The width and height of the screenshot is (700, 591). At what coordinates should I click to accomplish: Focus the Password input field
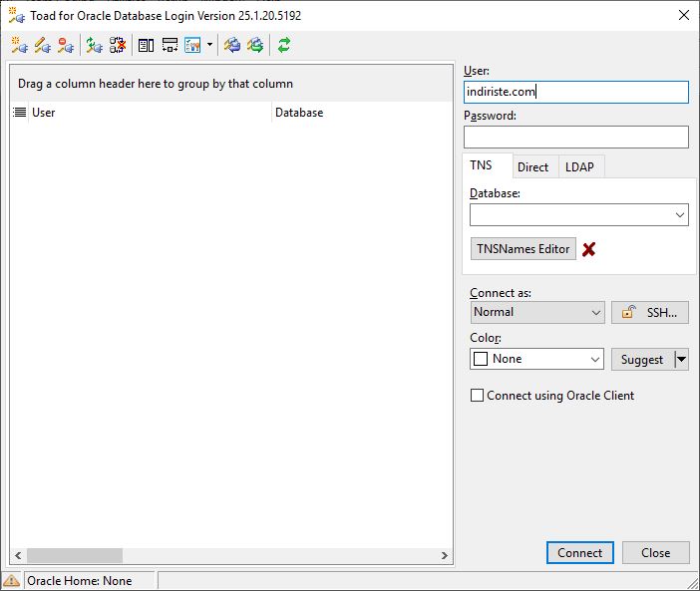(576, 137)
